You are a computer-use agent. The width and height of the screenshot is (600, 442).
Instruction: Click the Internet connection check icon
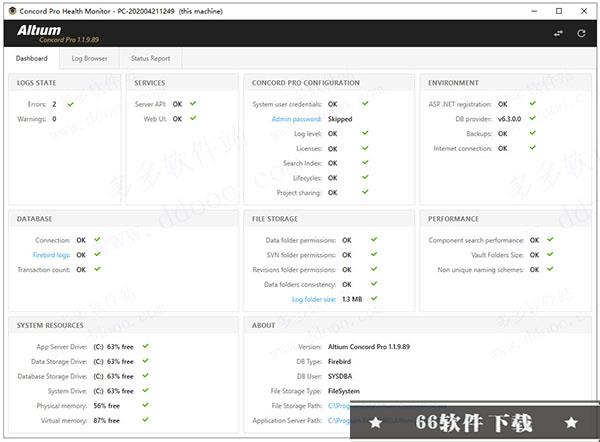533,148
